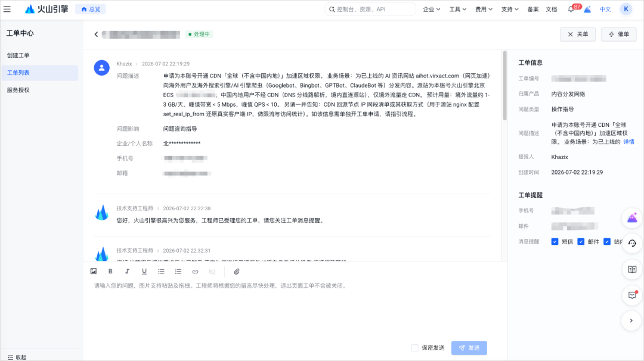Send the reply with 发送 button
This screenshot has width=644, height=361.
(x=469, y=348)
